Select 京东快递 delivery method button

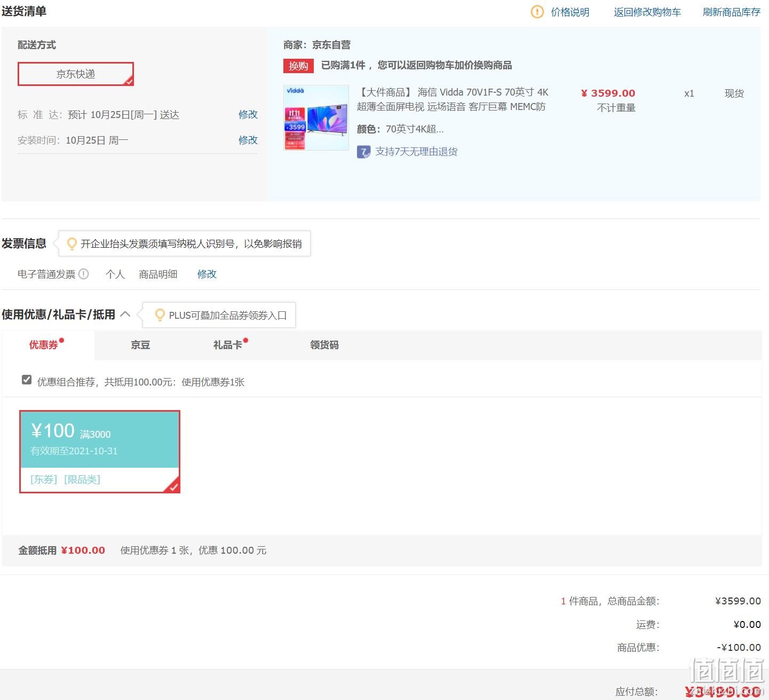[76, 74]
